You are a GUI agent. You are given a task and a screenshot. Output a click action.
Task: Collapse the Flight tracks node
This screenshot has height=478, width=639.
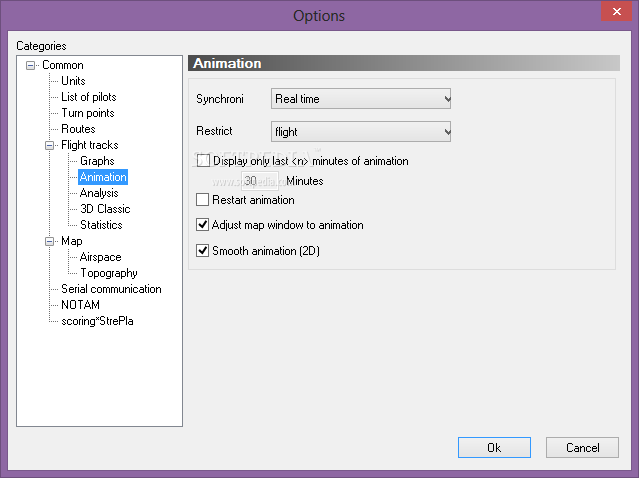coord(49,145)
